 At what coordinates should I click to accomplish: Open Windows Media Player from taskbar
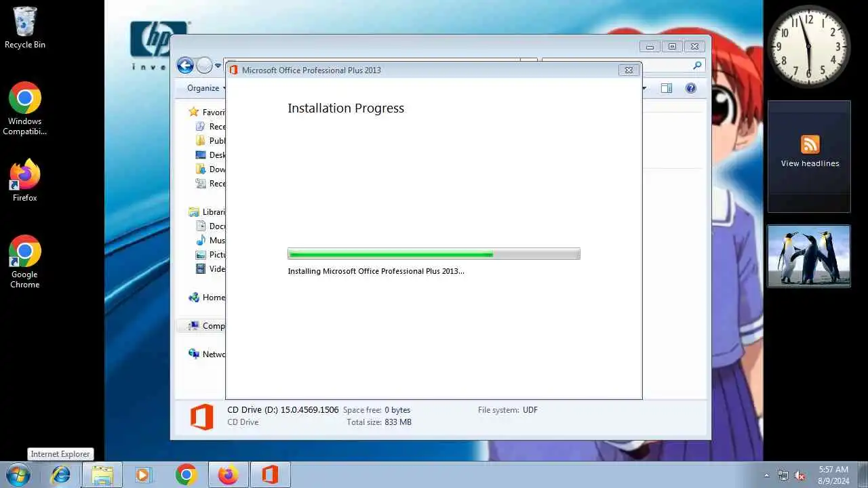143,474
